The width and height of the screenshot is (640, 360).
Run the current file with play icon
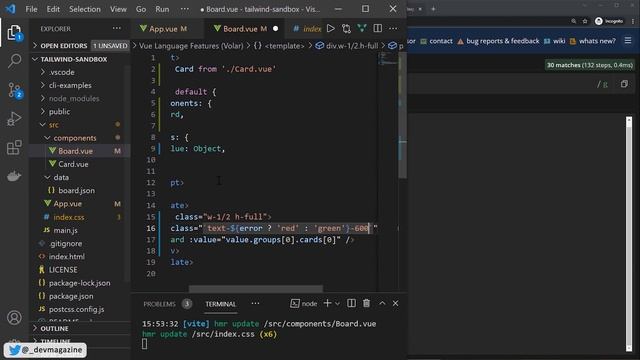331,29
